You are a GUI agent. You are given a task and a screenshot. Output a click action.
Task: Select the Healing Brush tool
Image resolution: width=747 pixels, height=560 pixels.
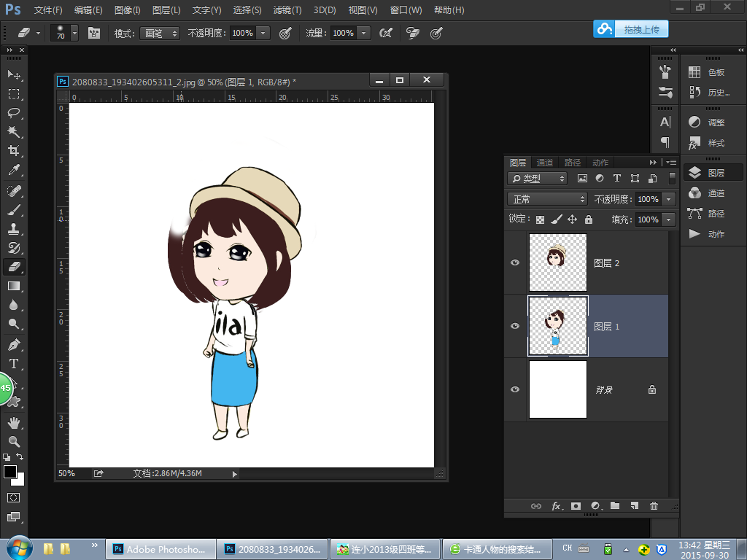14,191
